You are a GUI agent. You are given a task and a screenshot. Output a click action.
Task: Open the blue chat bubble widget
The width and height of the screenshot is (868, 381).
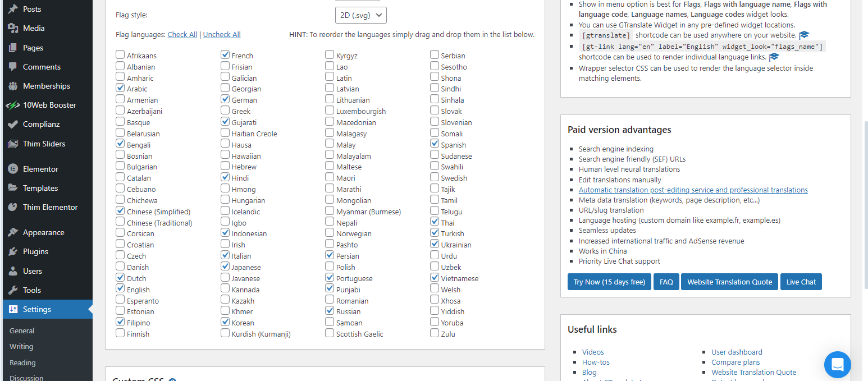point(837,365)
